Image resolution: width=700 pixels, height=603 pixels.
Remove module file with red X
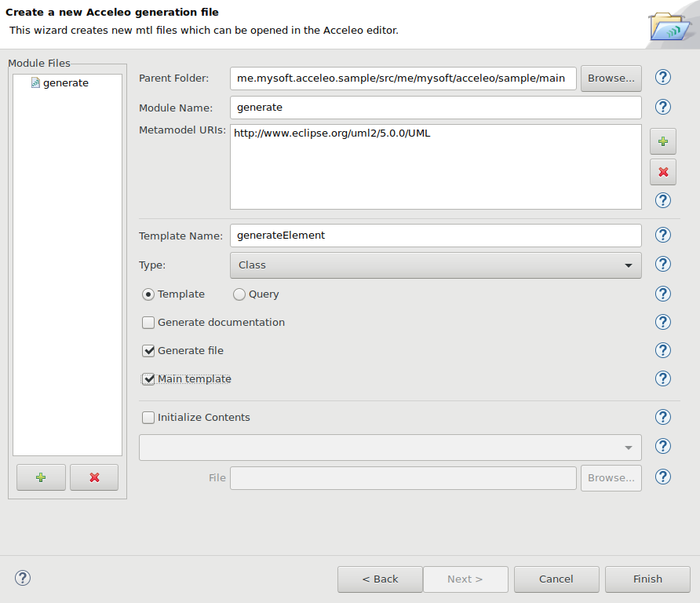[x=94, y=477]
